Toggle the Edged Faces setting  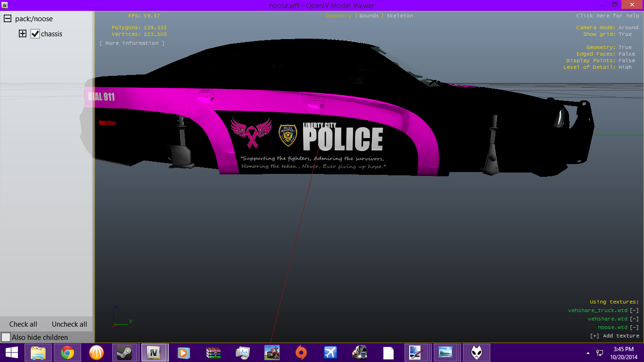tap(627, 54)
